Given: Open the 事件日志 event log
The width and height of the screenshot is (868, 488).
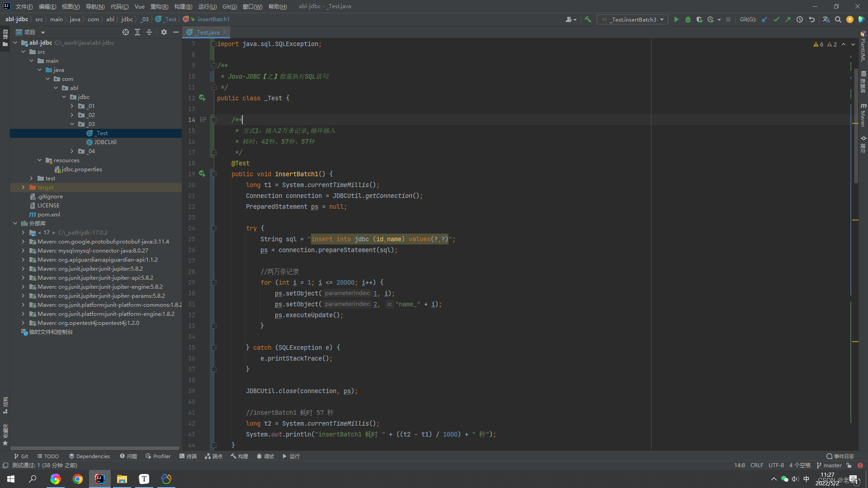Looking at the screenshot, I should 840,456.
